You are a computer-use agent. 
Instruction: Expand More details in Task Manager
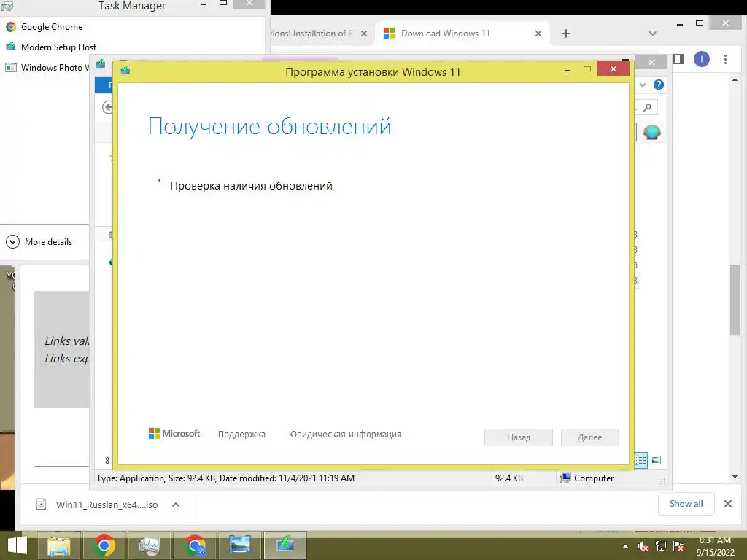[39, 242]
